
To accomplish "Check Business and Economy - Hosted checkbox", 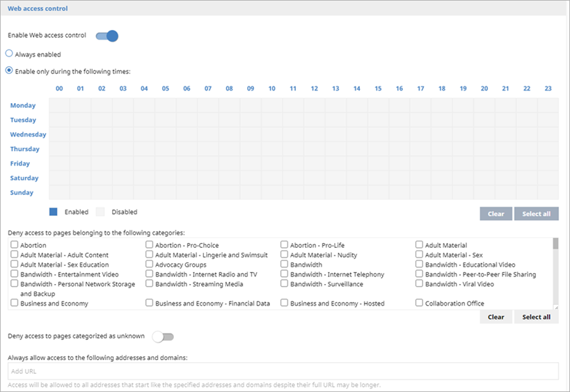I will tap(284, 303).
